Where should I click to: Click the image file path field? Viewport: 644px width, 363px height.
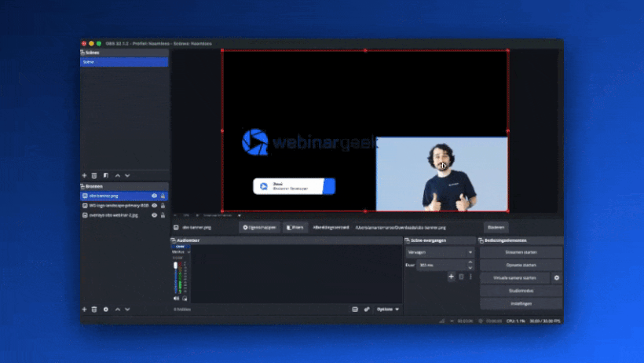click(418, 227)
